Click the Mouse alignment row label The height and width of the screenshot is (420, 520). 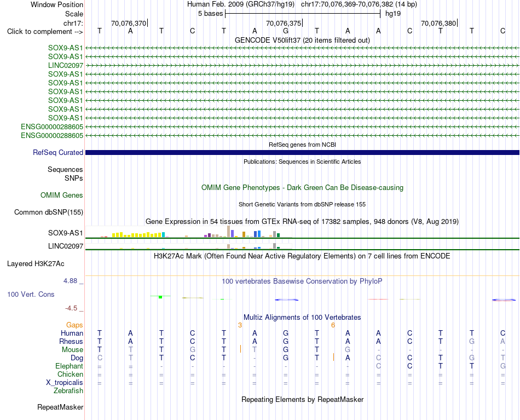click(x=73, y=350)
